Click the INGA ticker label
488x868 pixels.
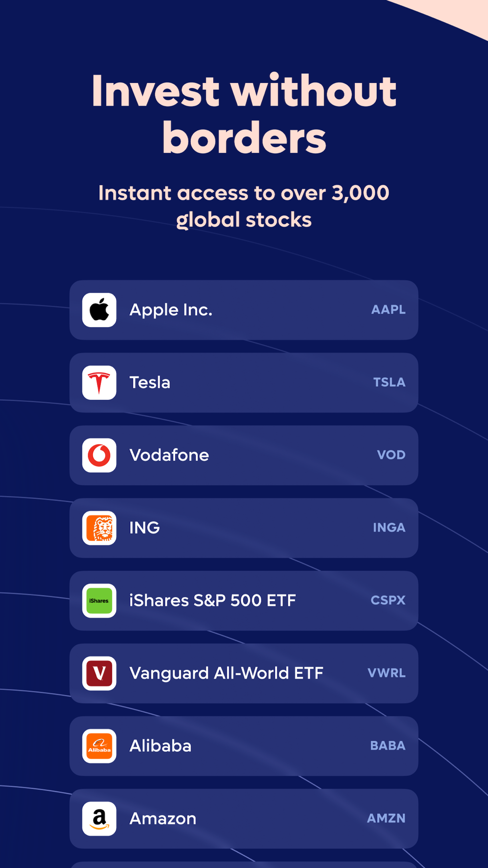389,528
